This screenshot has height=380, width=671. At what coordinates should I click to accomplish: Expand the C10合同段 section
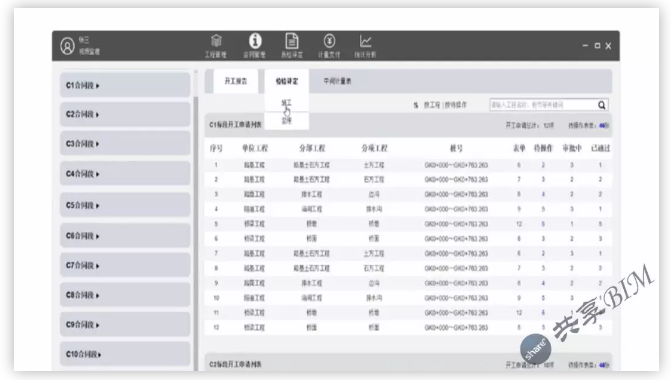[x=125, y=354]
